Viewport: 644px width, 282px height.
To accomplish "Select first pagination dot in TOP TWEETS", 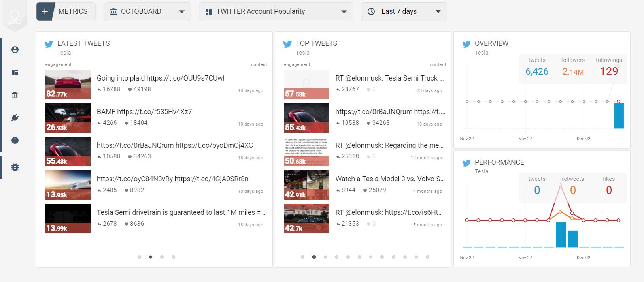I will pyautogui.click(x=302, y=257).
